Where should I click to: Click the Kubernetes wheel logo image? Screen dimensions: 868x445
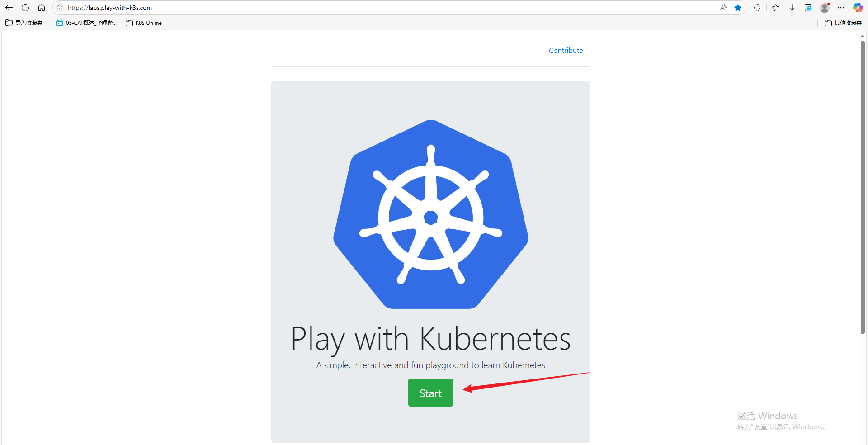(431, 214)
